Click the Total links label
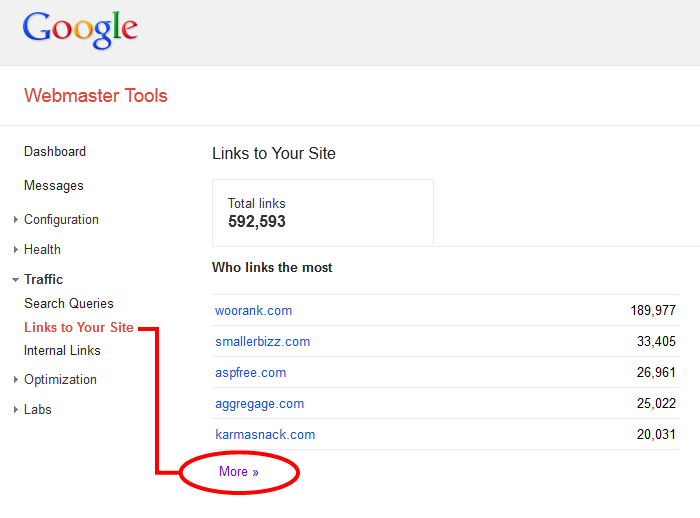700x518 pixels. click(257, 203)
